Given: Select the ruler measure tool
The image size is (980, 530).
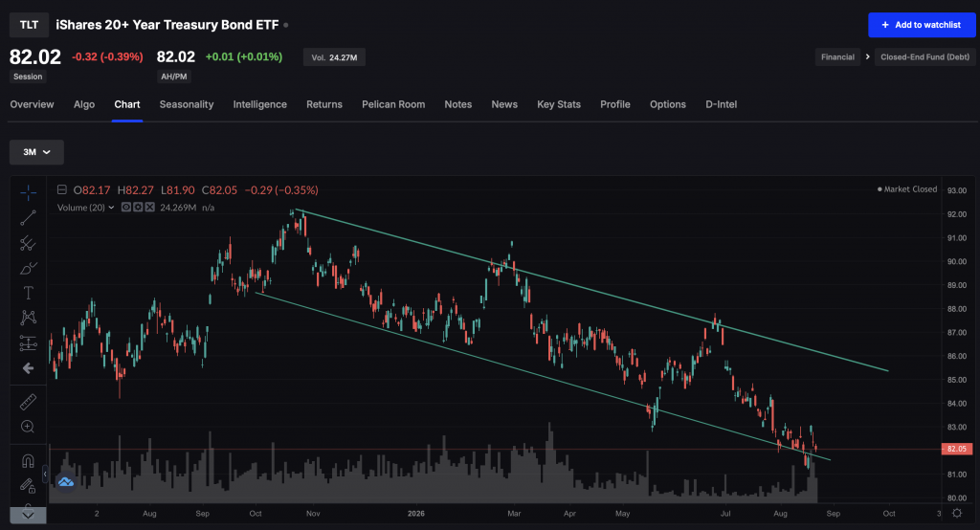Looking at the screenshot, I should pyautogui.click(x=28, y=402).
